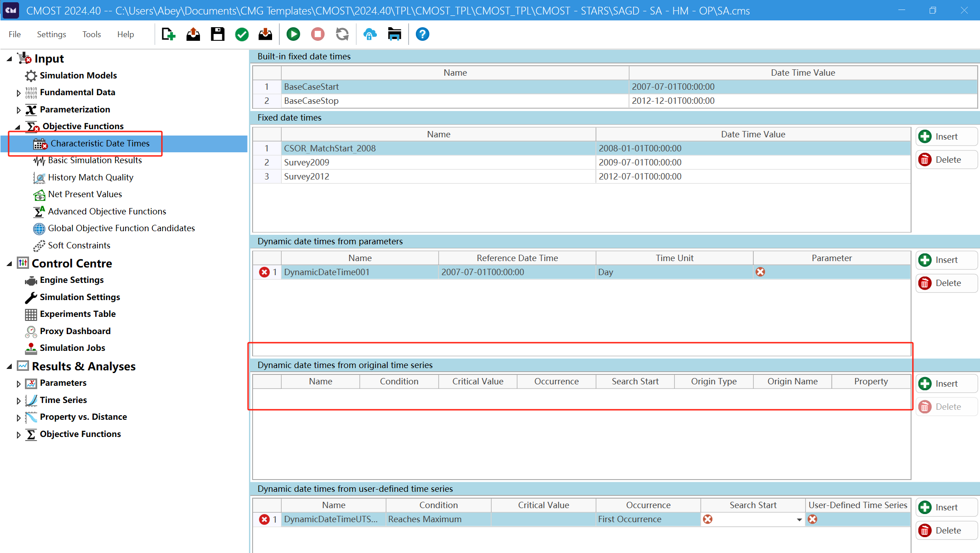This screenshot has height=553, width=980.
Task: Open help with blue question mark icon
Action: click(422, 34)
